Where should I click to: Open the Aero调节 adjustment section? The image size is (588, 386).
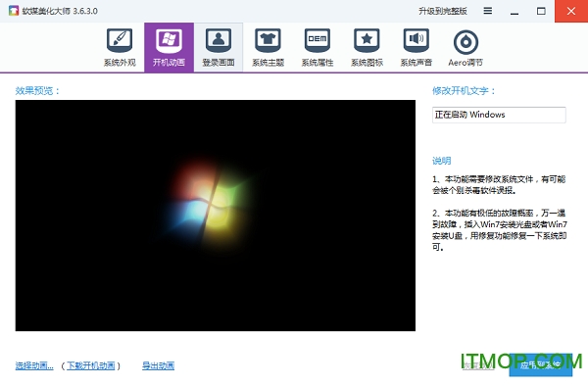[x=465, y=47]
